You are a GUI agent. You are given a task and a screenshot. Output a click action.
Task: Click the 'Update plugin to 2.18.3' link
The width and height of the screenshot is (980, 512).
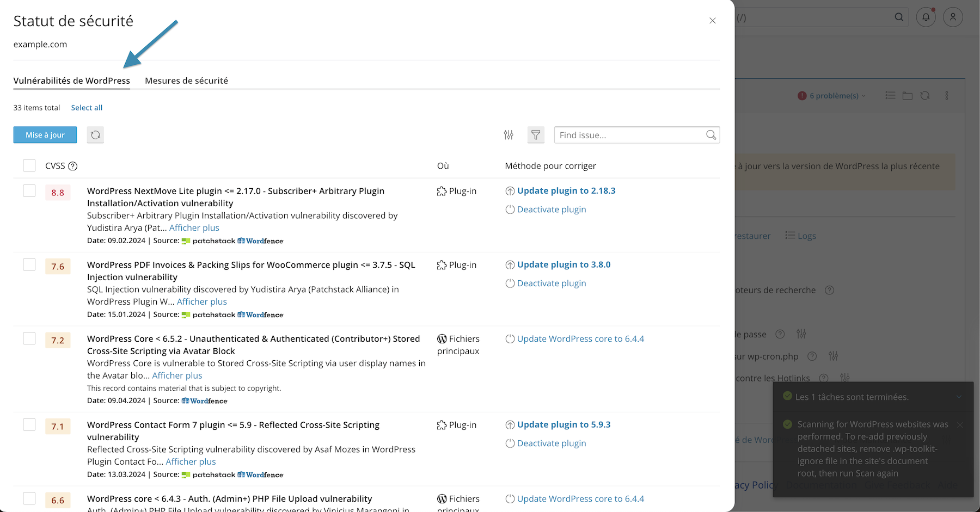tap(566, 190)
